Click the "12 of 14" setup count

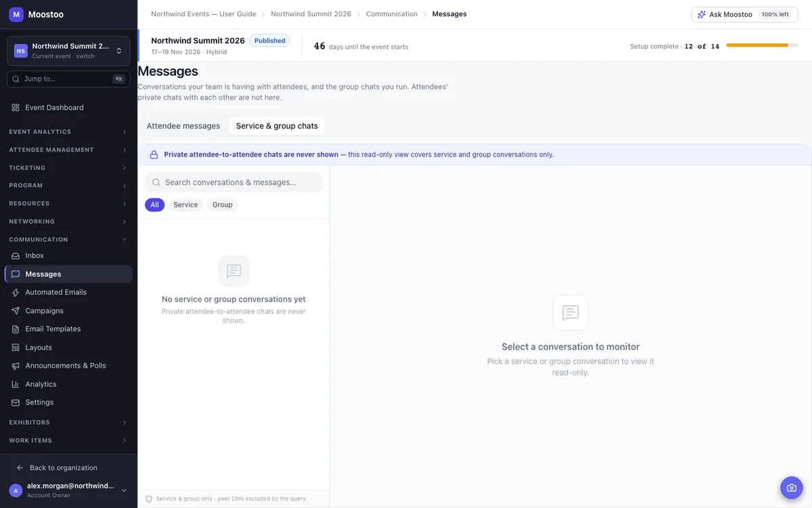click(x=702, y=47)
